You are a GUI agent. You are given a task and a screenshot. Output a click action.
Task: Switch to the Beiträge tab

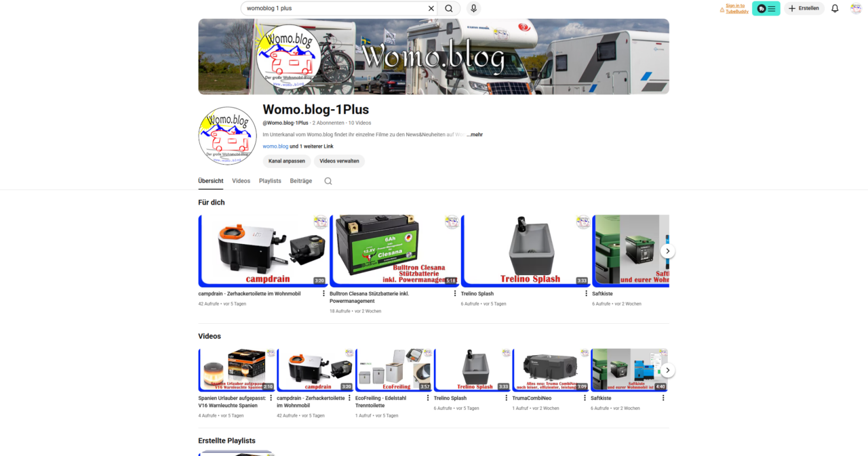tap(301, 181)
